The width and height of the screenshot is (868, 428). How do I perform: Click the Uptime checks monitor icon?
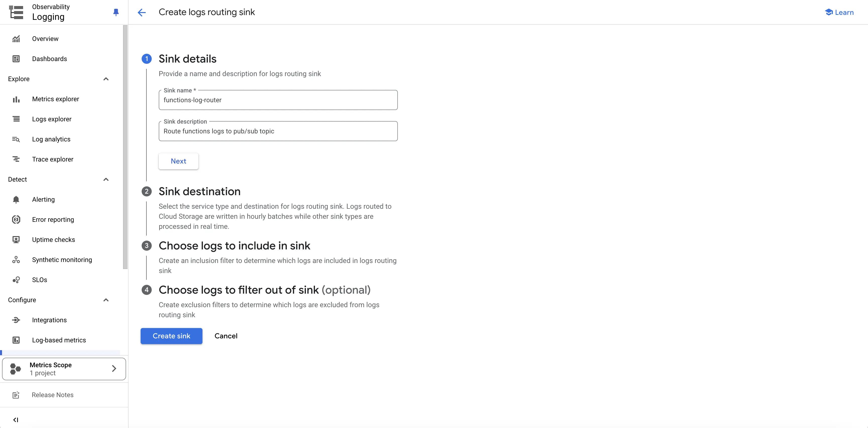coord(16,240)
